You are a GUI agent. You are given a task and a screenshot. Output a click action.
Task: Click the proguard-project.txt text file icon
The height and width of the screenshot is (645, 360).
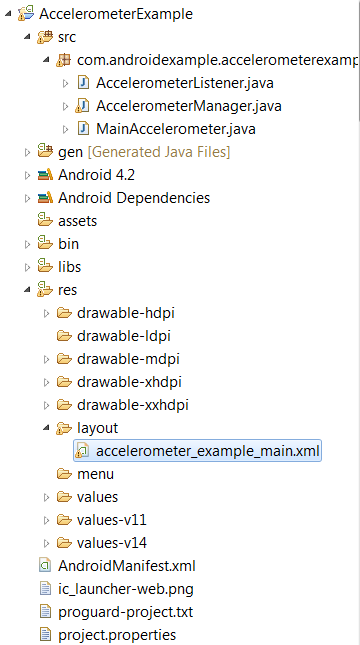tap(45, 612)
